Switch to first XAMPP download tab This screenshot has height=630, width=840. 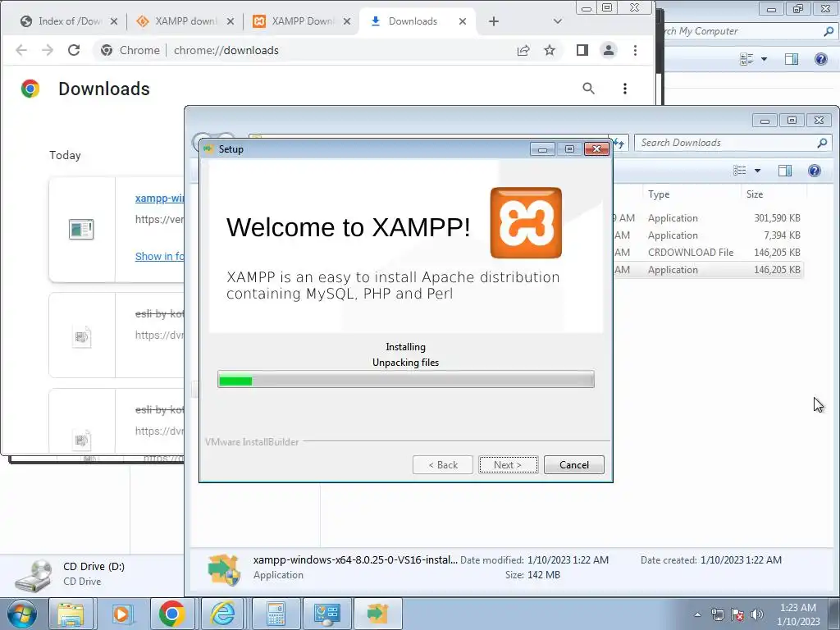(185, 21)
